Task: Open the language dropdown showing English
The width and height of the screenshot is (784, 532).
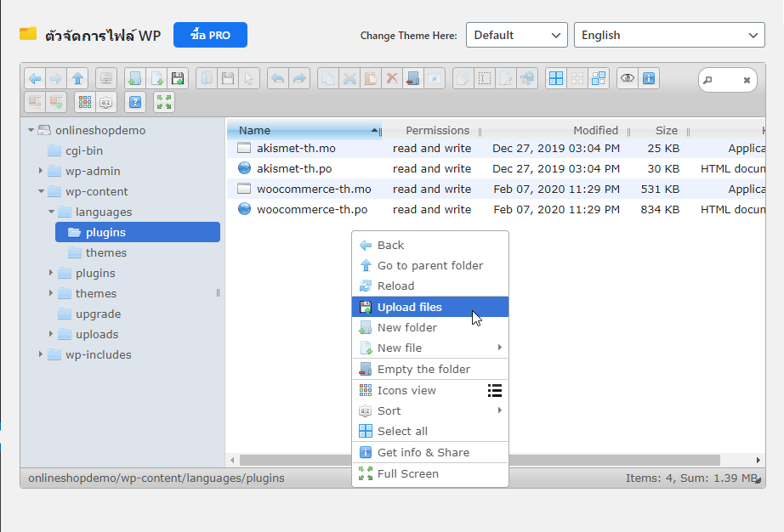Action: pos(669,35)
